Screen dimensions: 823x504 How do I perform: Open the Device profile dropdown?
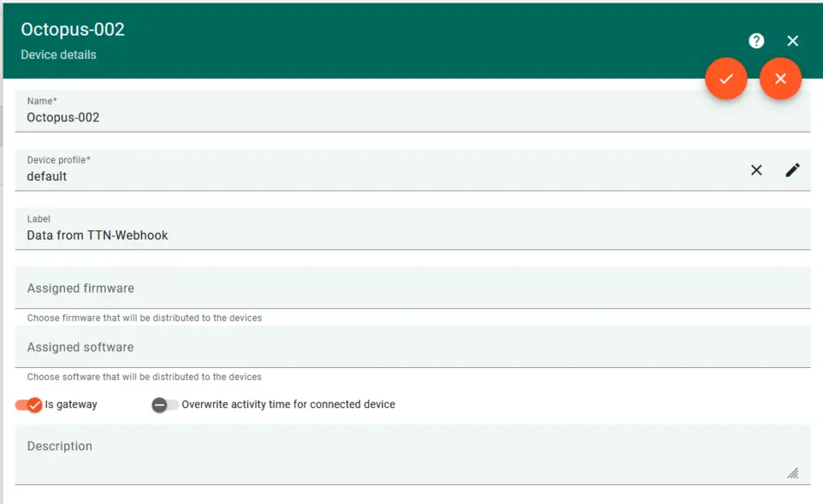(373, 176)
